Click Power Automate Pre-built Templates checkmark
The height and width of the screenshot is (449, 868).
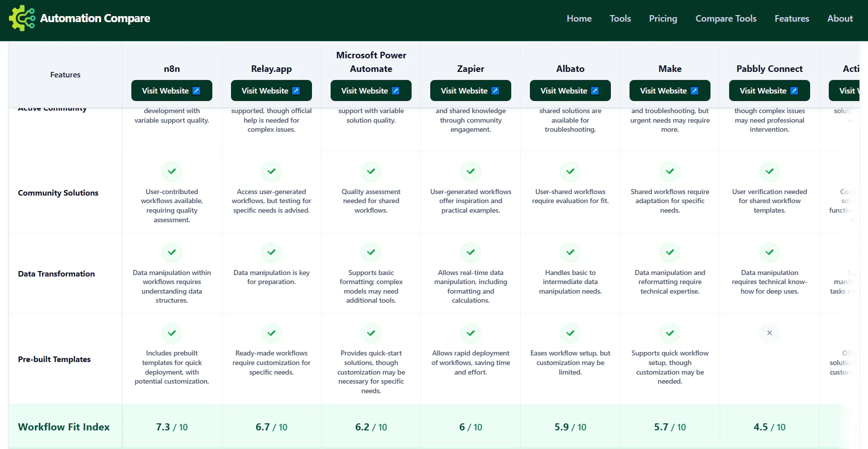(x=371, y=333)
